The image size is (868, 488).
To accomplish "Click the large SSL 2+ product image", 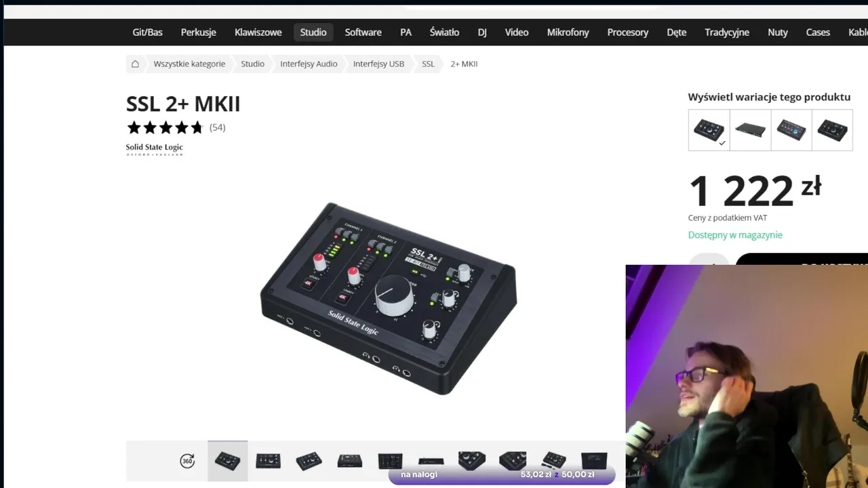I will [389, 298].
